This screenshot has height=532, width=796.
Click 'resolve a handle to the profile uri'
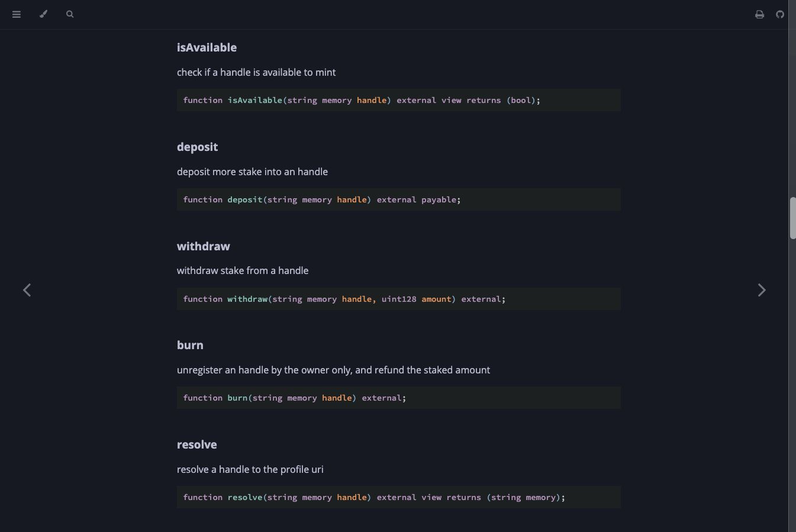click(250, 469)
